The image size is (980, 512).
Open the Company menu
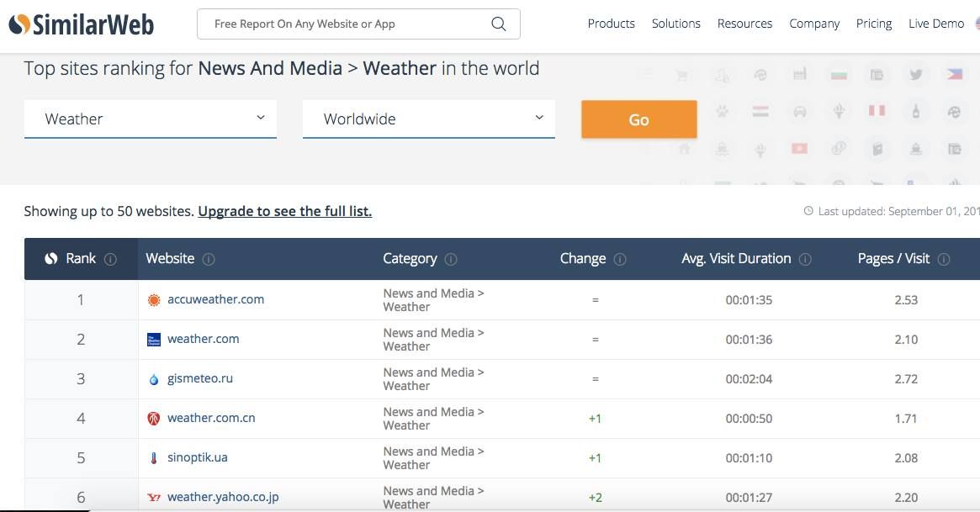tap(814, 24)
